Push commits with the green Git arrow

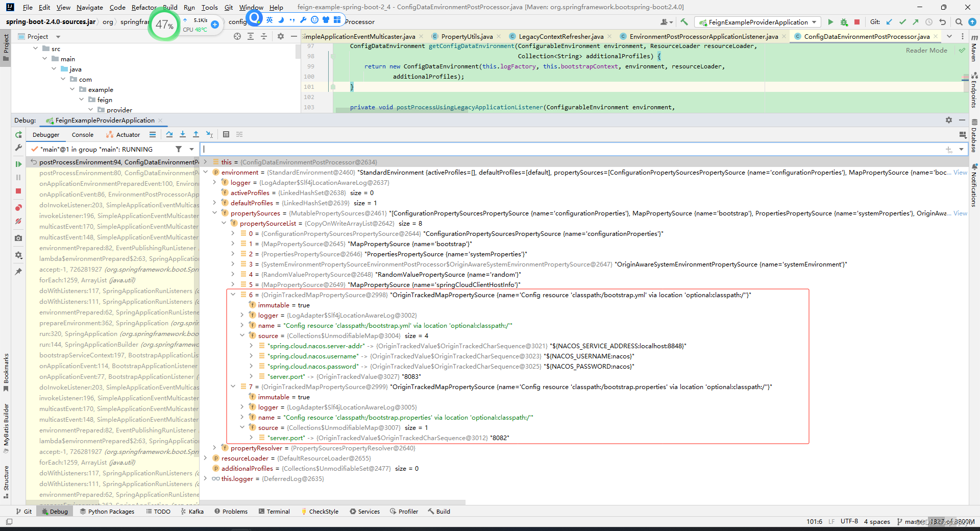coord(915,22)
